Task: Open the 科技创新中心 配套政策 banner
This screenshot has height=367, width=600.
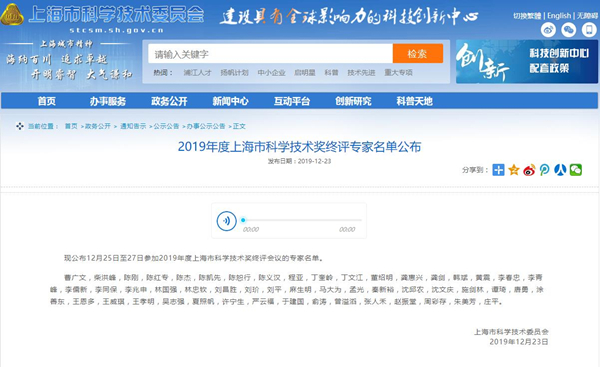Action: pos(527,61)
